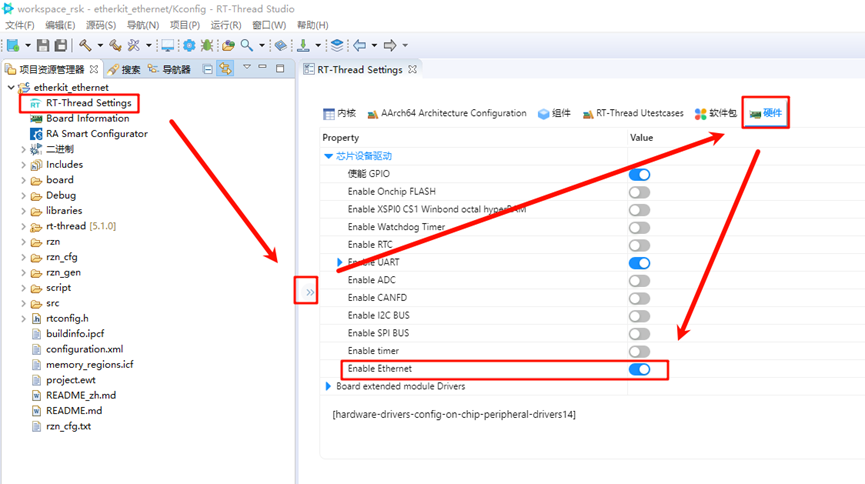Screen dimensions: 865x484
Task: Collapse the 芯片设备驱动 section
Action: [x=329, y=156]
